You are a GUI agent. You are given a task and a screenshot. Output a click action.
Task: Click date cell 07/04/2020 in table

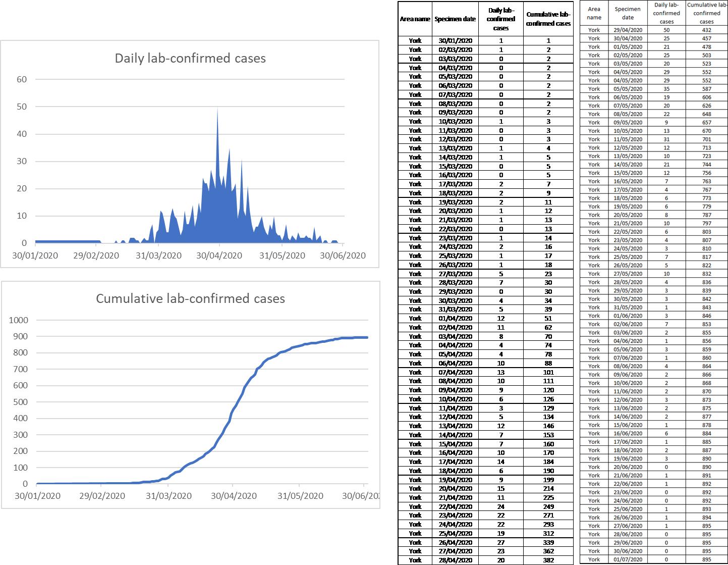tap(456, 372)
